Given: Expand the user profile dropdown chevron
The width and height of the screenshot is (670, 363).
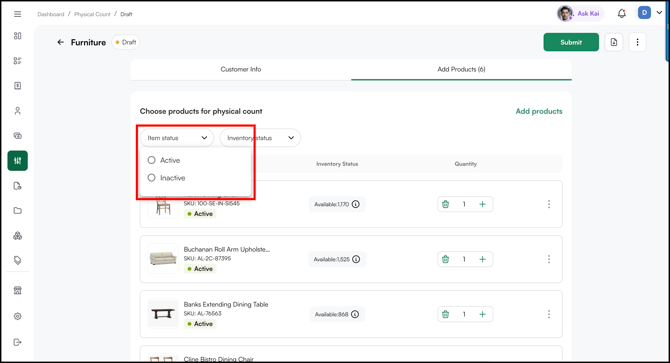Looking at the screenshot, I should (659, 13).
